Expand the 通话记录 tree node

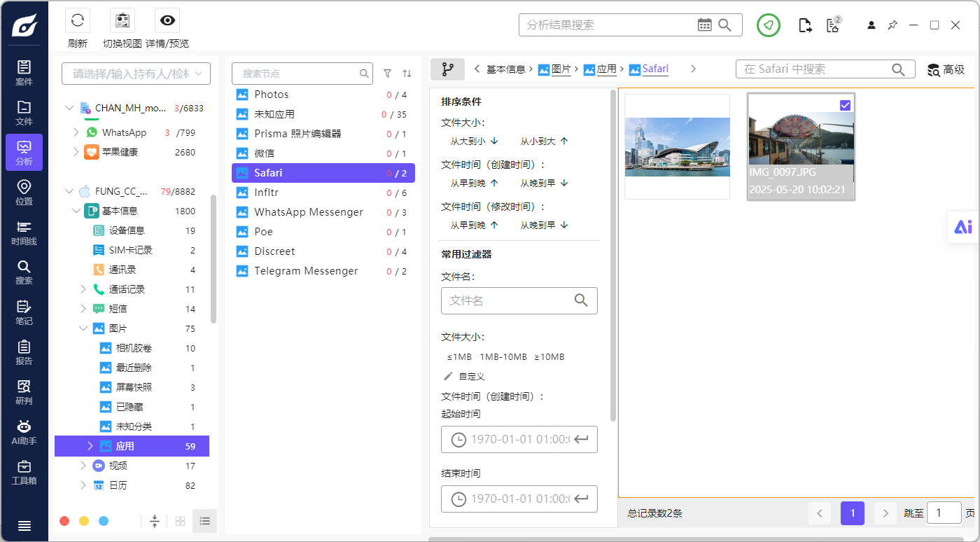83,289
